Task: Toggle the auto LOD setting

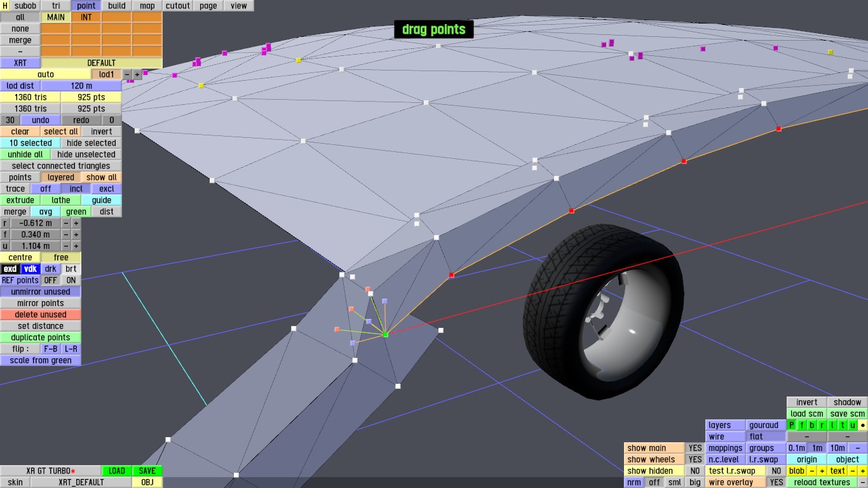Action: point(46,74)
